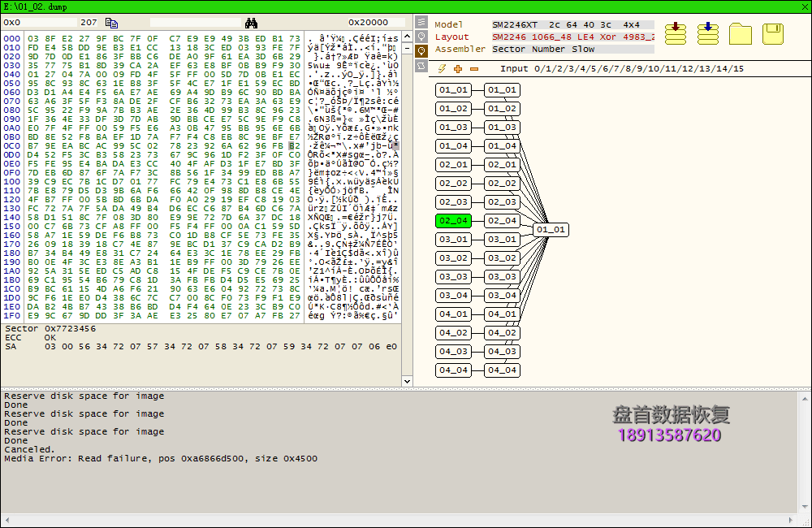Click the floppy disk save icon
This screenshot has height=528, width=812.
(773, 33)
